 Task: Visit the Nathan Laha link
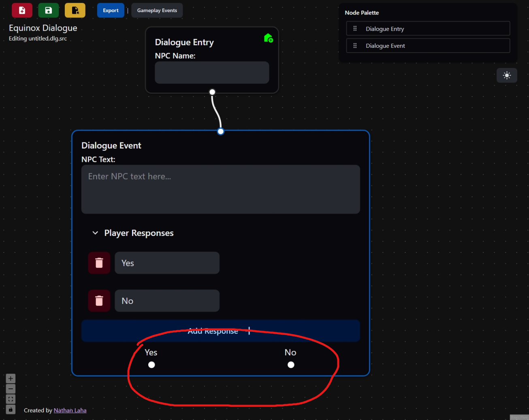(70, 410)
